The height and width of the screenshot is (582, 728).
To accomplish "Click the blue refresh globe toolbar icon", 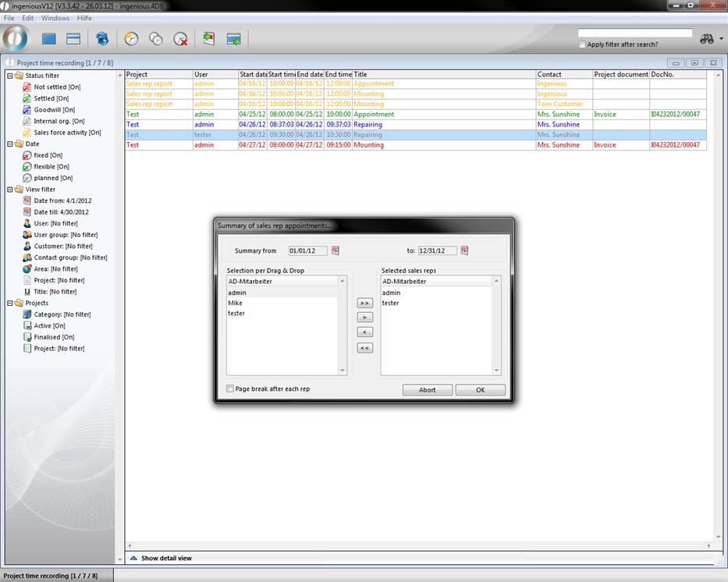I will 102,38.
